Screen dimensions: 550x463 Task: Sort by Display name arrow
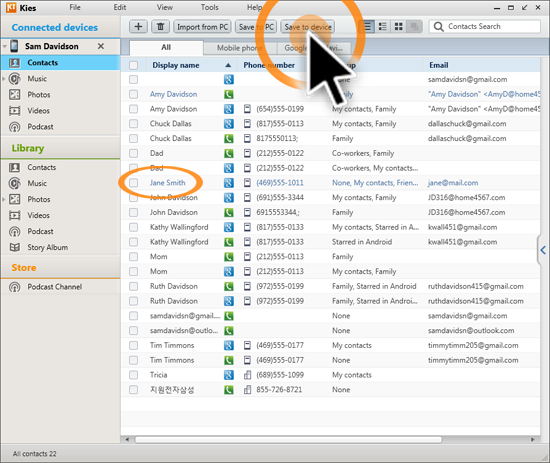coord(228,65)
